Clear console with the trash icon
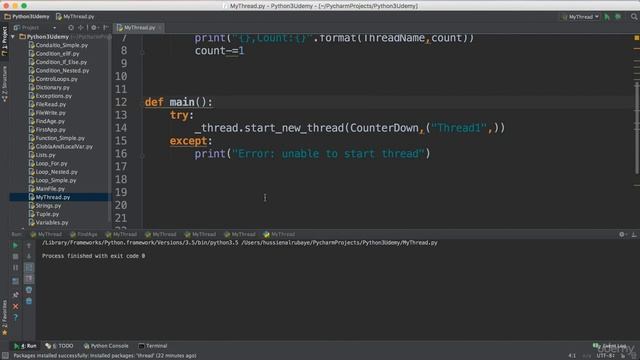 [x=29, y=301]
